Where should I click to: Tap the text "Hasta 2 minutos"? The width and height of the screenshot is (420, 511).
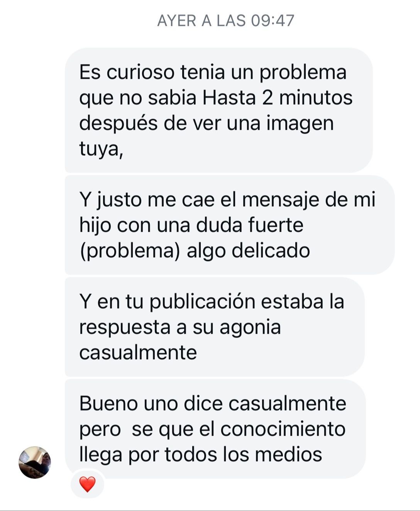[278, 98]
